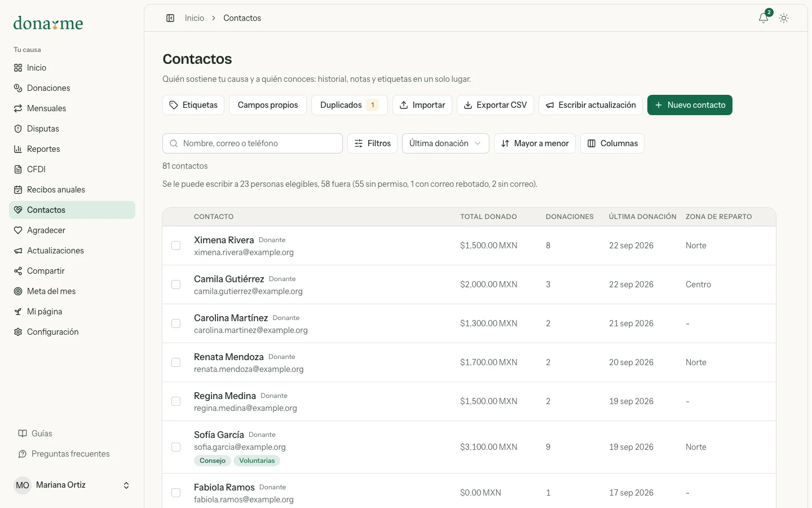Check the Regina Medina row
The height and width of the screenshot is (508, 812).
(176, 401)
